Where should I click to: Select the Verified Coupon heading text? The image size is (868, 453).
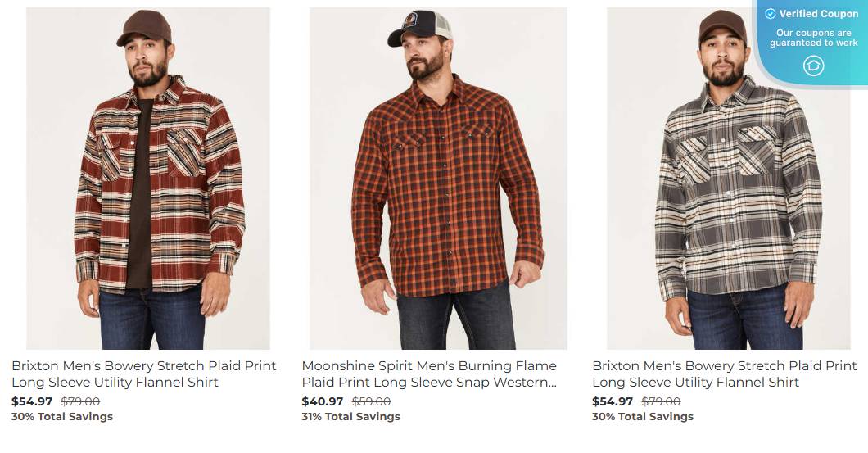pyautogui.click(x=818, y=14)
